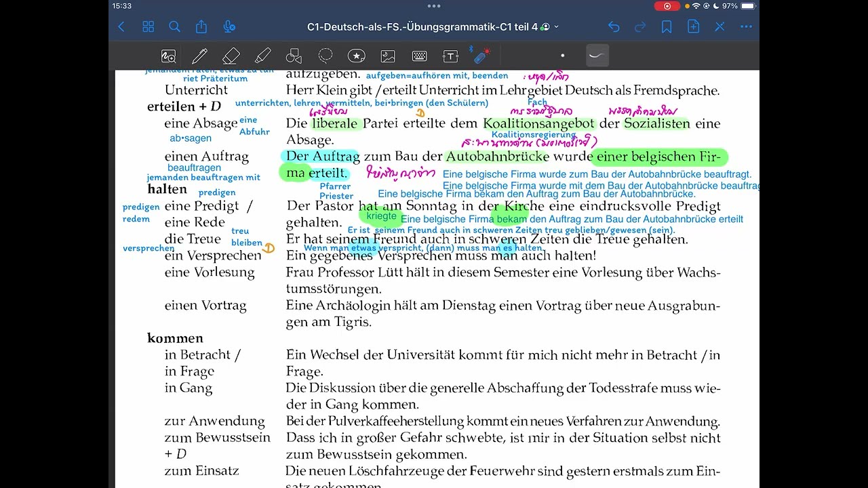Tap the highlighted word 'Sozialisten'
The image size is (868, 488).
pyautogui.click(x=656, y=123)
